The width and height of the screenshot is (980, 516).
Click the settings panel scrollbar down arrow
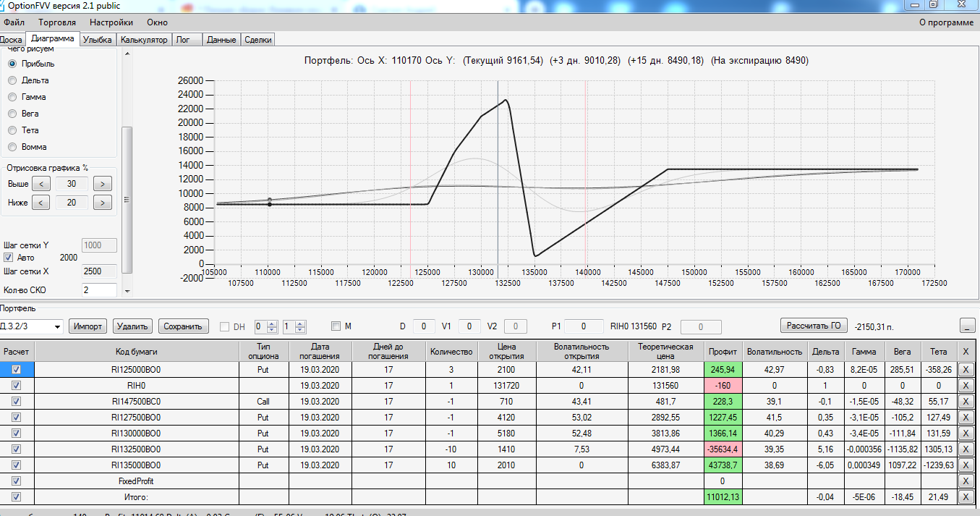point(127,292)
